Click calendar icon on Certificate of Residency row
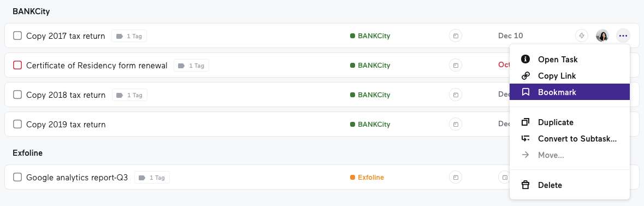644x206 pixels. point(456,66)
